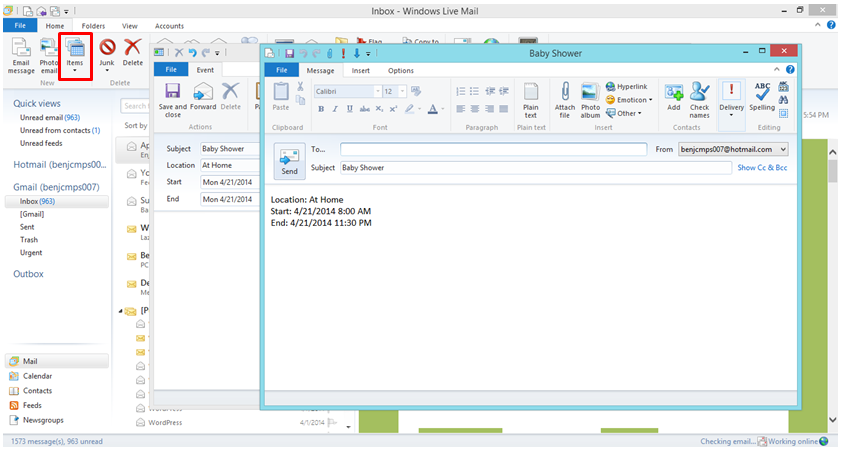Screen dimensions: 841x450
Task: Collapse the message window ribbon
Action: 776,70
